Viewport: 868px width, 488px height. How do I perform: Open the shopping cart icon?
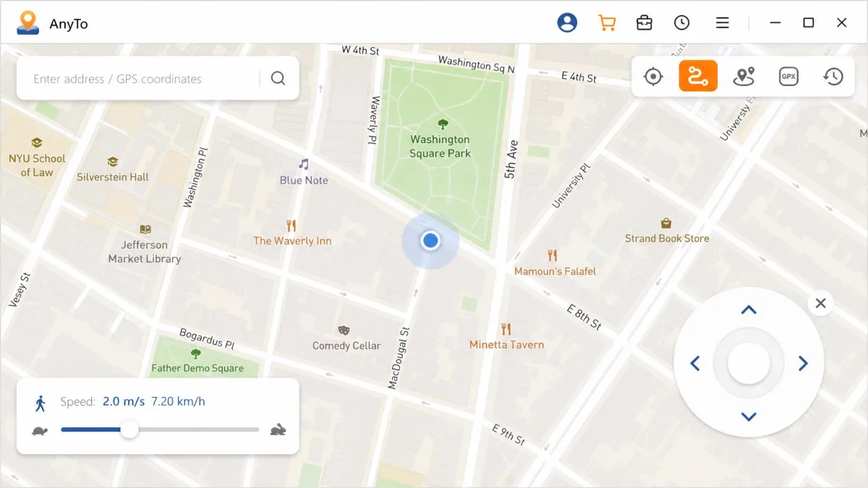[607, 23]
